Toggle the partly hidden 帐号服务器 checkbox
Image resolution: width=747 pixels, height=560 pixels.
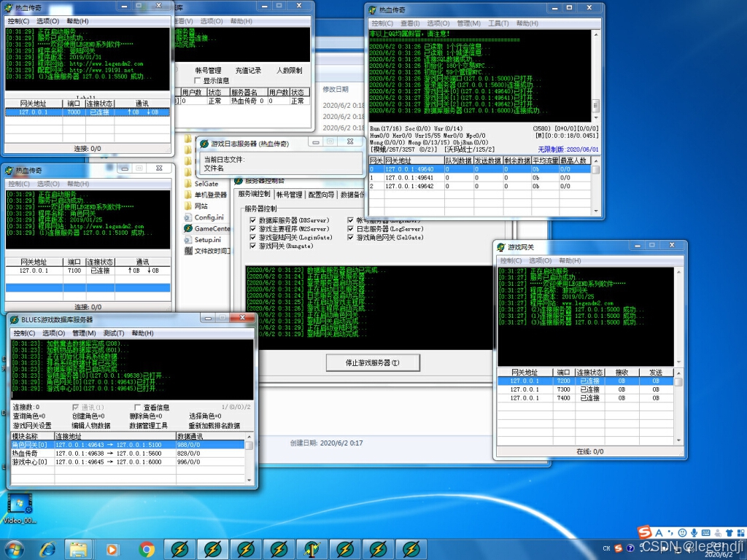click(x=351, y=220)
